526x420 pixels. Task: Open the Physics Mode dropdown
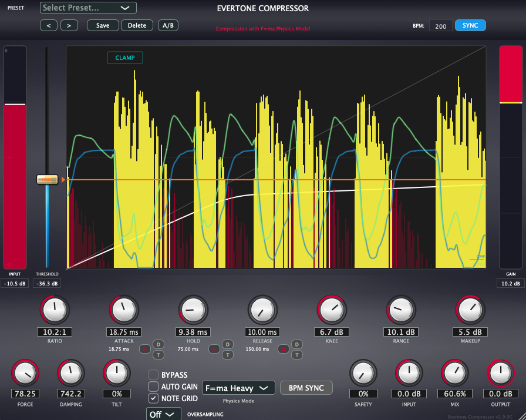pyautogui.click(x=238, y=388)
